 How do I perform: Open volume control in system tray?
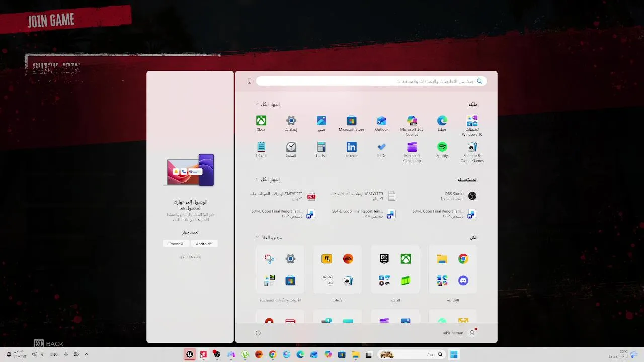click(35, 354)
